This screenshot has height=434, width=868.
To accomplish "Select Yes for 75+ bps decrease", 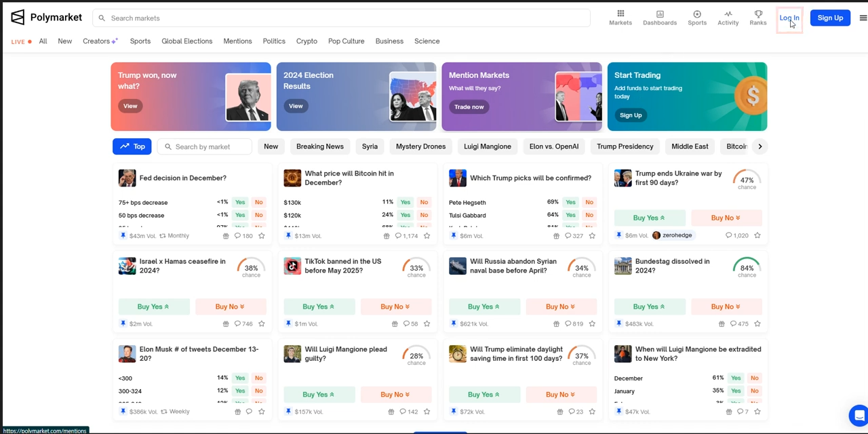I will pyautogui.click(x=240, y=202).
